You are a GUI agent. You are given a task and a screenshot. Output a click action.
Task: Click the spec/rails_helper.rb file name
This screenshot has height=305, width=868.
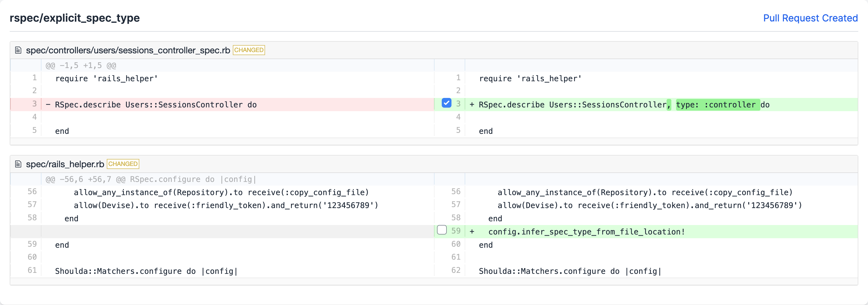pos(65,164)
